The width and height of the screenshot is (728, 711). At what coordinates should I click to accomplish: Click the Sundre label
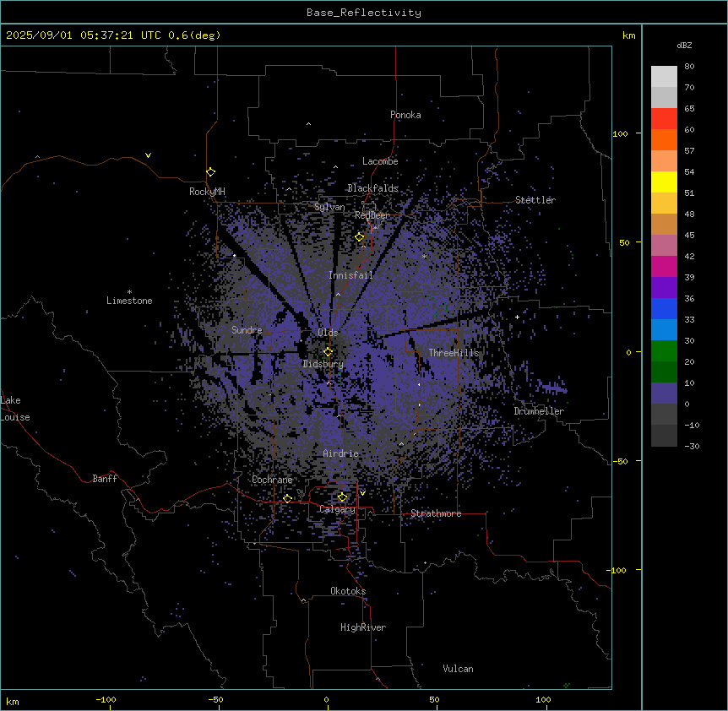[x=247, y=330]
